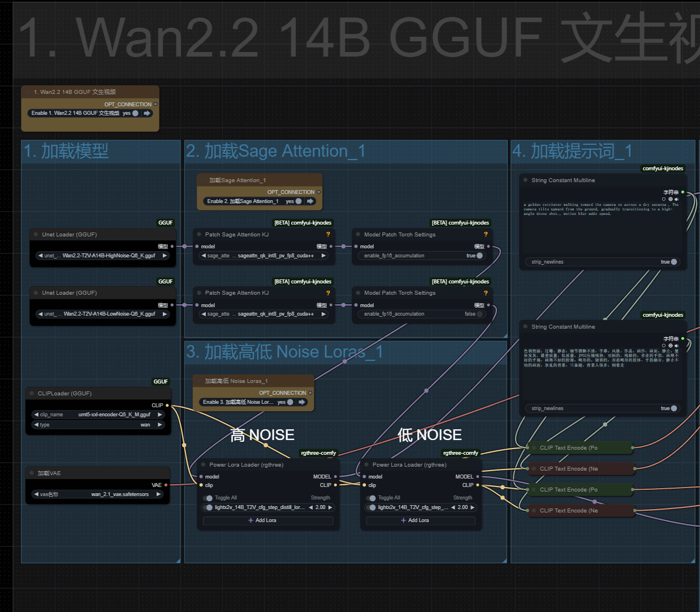The image size is (700, 612).
Task: Open clip_name dropdown showing umt5-xxl-encoder
Action: click(98, 415)
